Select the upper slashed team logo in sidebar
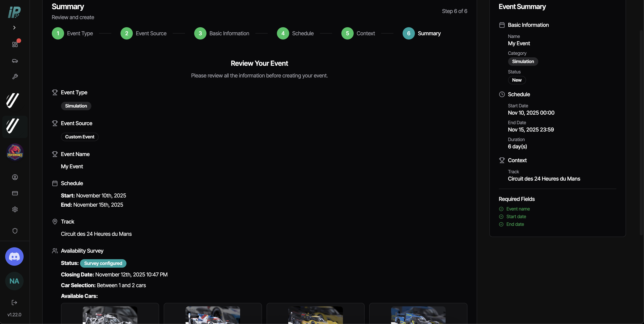The width and height of the screenshot is (644, 324). tap(12, 100)
